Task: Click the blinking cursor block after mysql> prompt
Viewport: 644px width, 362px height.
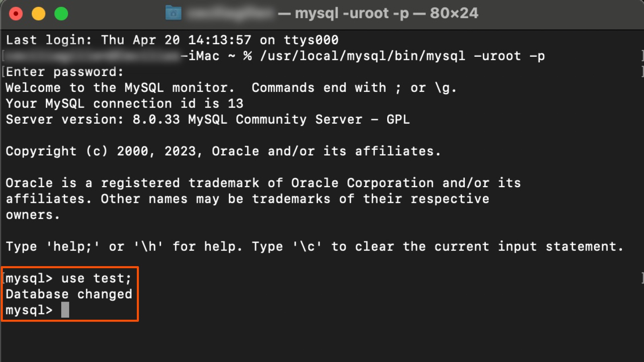Action: 65,310
